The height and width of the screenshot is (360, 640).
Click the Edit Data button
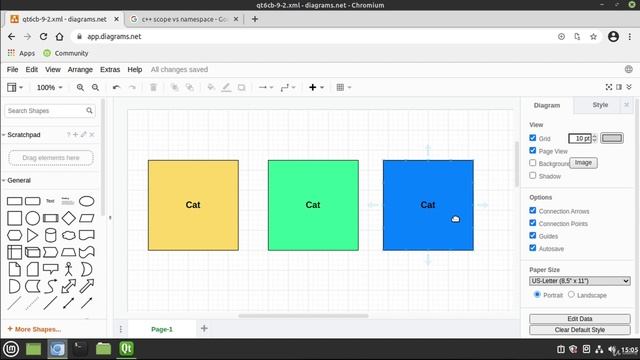tap(580, 319)
